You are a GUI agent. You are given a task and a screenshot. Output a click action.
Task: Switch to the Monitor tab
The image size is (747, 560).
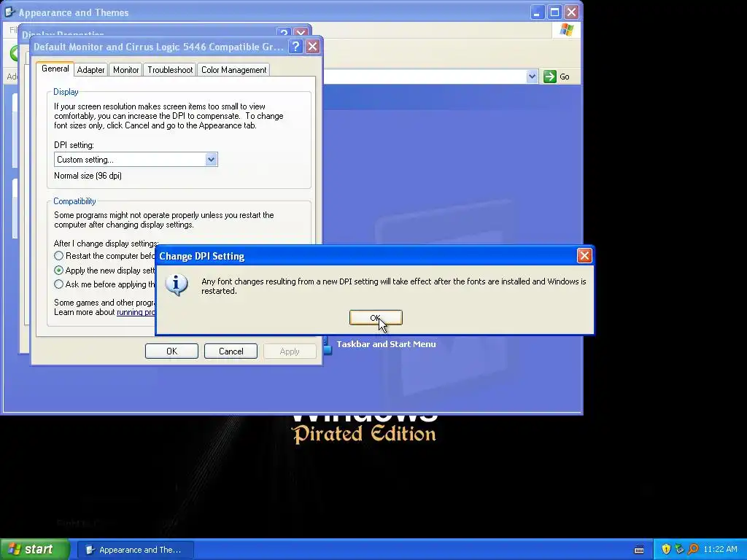[x=125, y=70]
